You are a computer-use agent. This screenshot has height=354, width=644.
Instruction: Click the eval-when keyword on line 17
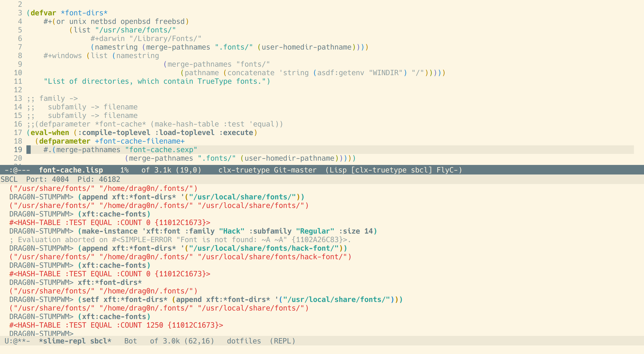tap(50, 132)
